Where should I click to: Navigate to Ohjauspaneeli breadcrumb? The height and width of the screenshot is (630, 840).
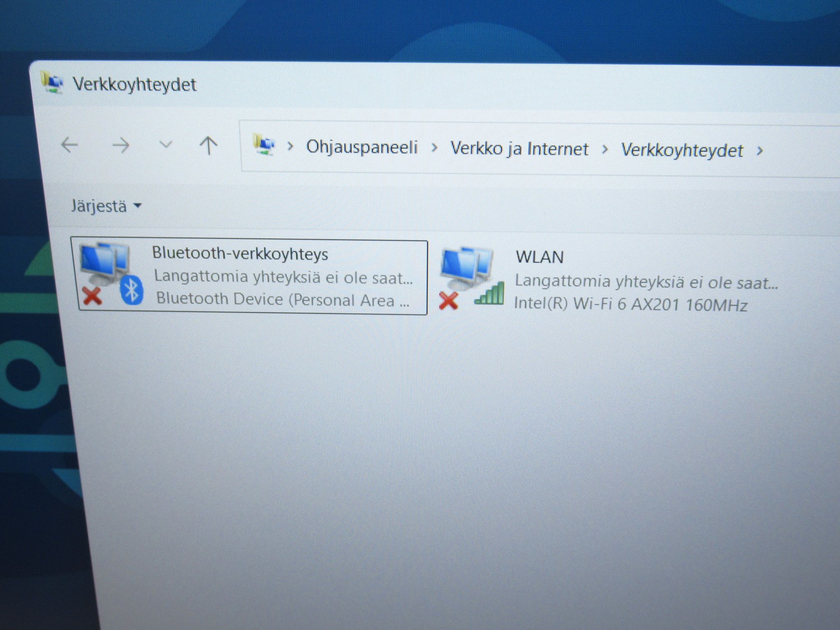(x=362, y=147)
